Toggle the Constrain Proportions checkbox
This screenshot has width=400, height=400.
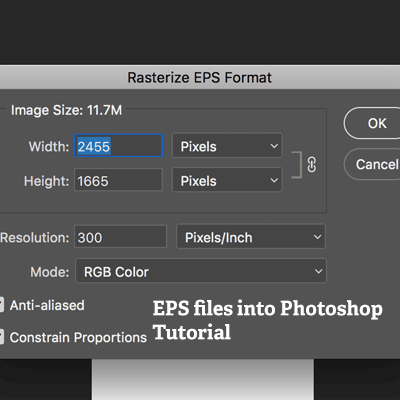tap(2, 337)
